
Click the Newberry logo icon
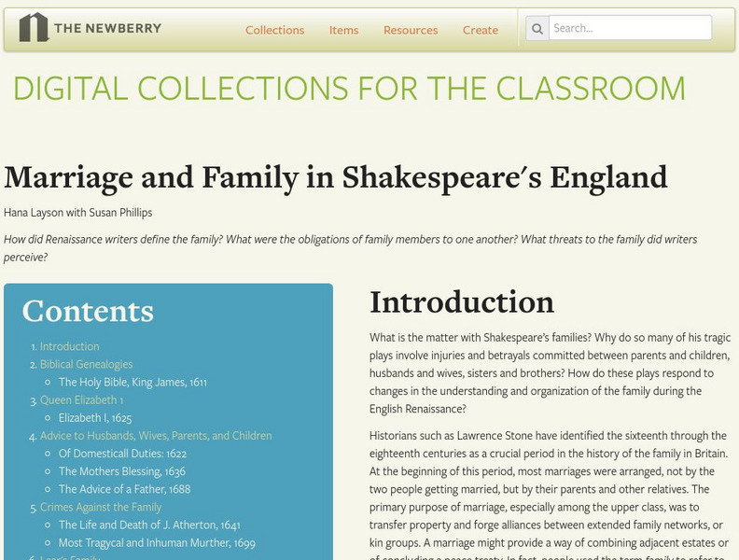coord(34,28)
